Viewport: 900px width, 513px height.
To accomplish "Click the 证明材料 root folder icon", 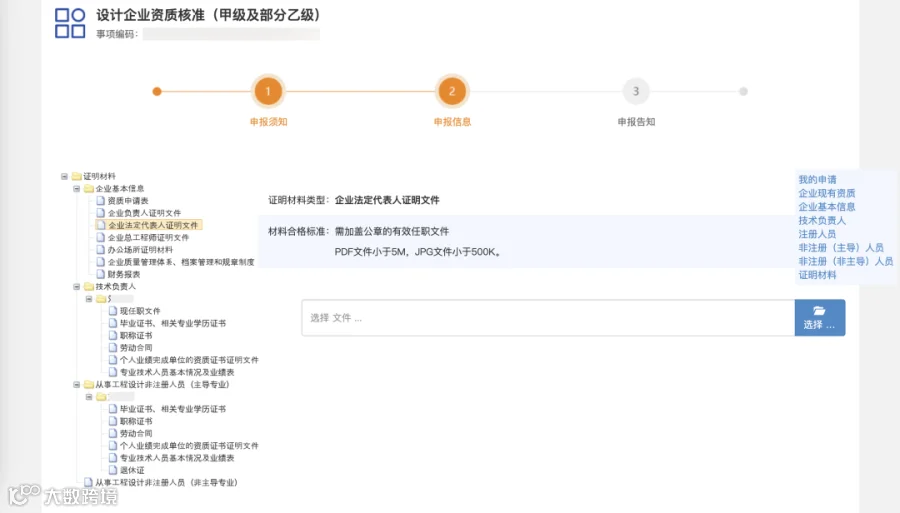I will [76, 176].
